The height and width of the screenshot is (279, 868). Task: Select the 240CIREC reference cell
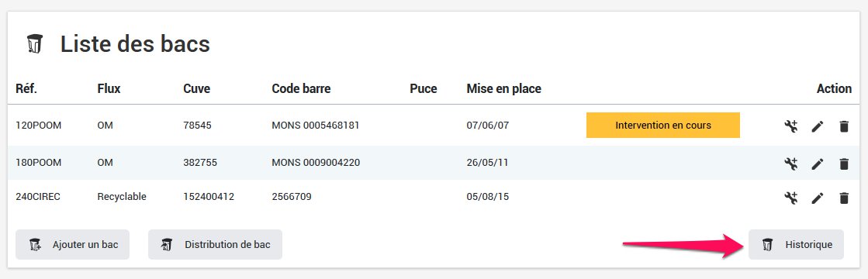38,197
